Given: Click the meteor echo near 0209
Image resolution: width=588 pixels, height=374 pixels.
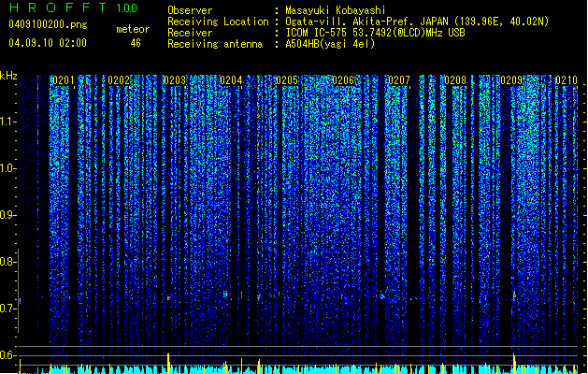Looking at the screenshot, I should pyautogui.click(x=514, y=295).
